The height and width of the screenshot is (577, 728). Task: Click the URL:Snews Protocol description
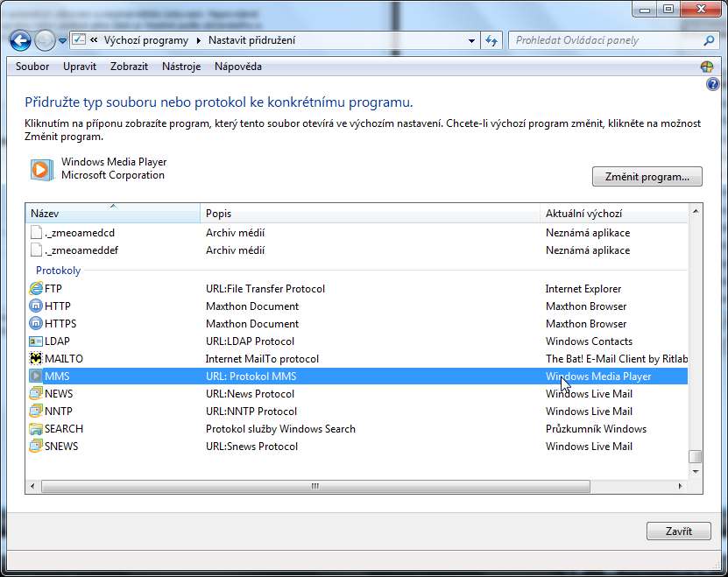[x=251, y=447]
